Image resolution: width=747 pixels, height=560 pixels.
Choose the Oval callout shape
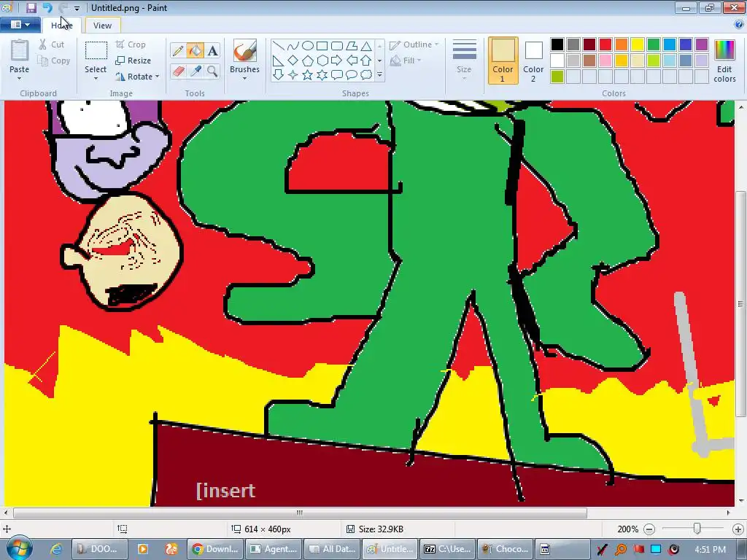(x=352, y=75)
